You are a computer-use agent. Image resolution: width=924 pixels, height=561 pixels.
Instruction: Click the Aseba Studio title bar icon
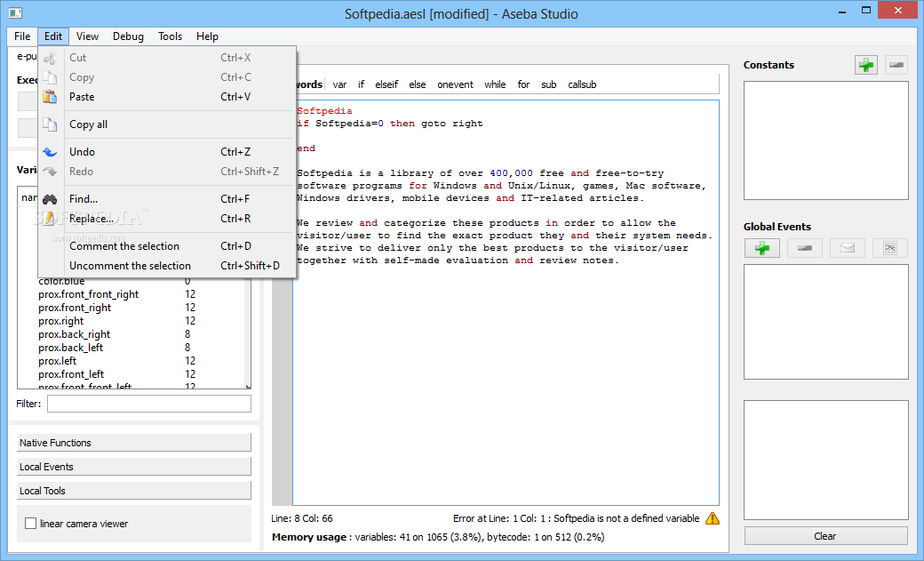click(15, 12)
